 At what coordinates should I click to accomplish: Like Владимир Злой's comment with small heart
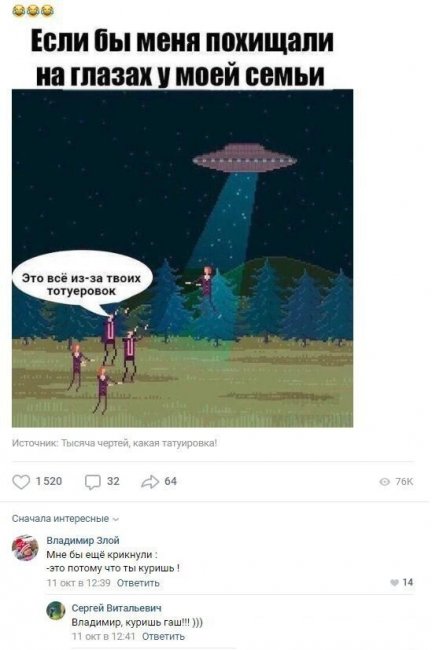pos(395,582)
